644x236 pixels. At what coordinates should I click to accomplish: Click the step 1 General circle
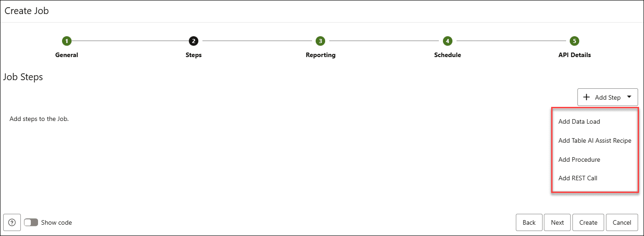click(67, 41)
